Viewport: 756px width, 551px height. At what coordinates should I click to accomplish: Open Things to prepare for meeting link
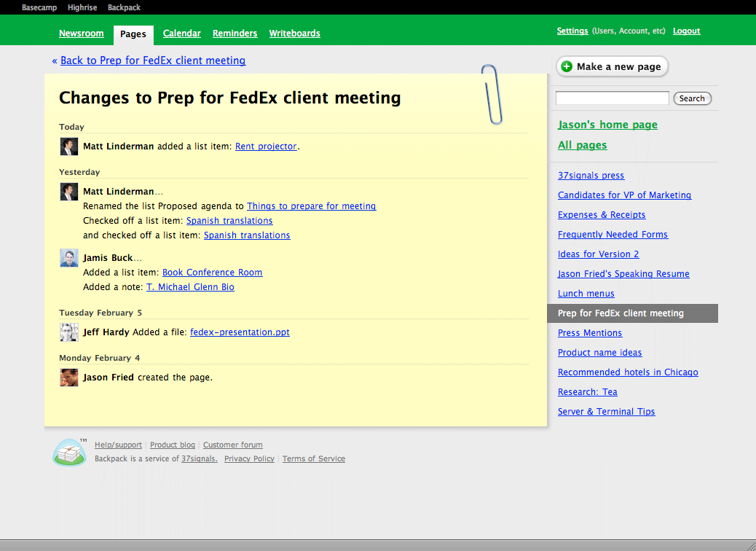[312, 206]
